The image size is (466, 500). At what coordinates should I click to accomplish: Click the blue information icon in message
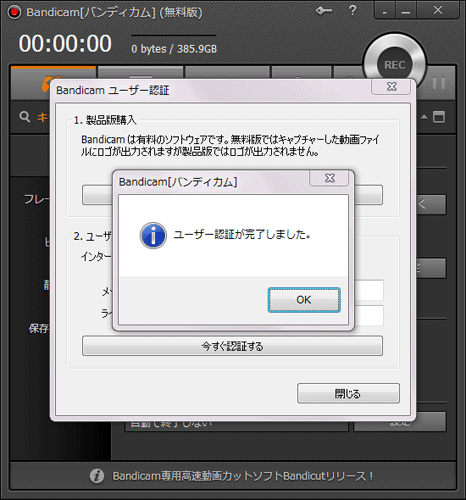[x=153, y=235]
